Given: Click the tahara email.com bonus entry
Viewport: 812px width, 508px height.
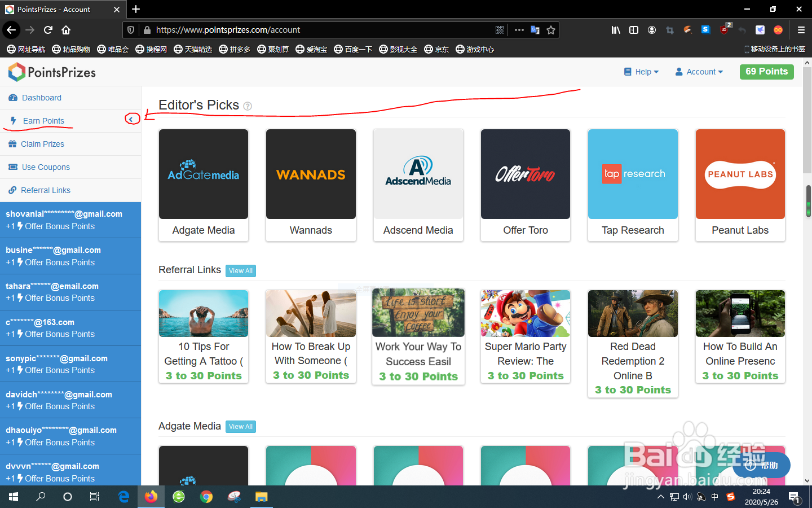Looking at the screenshot, I should (70, 292).
